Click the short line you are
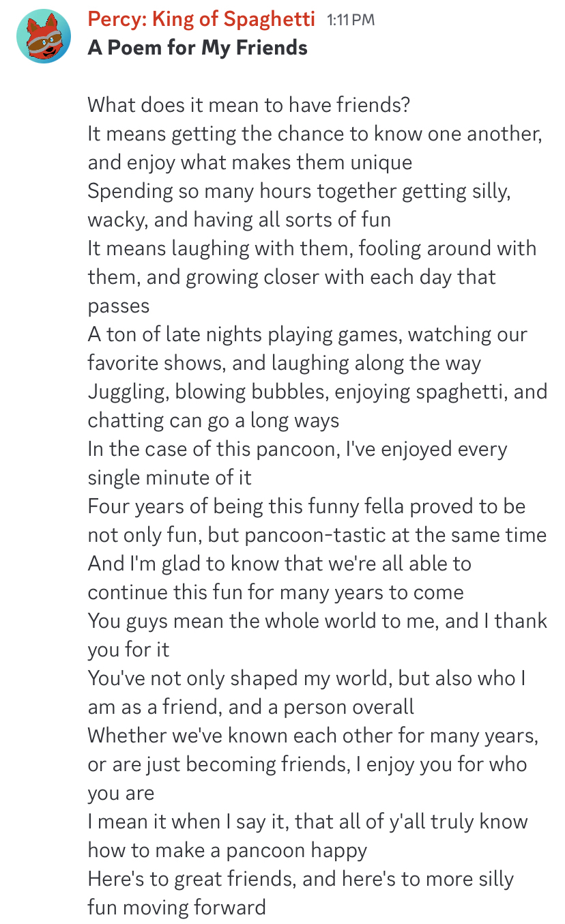The image size is (565, 924). 121,793
